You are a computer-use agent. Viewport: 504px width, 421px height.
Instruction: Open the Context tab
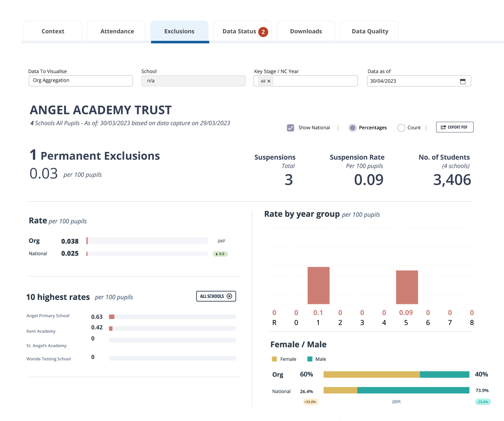pos(53,31)
